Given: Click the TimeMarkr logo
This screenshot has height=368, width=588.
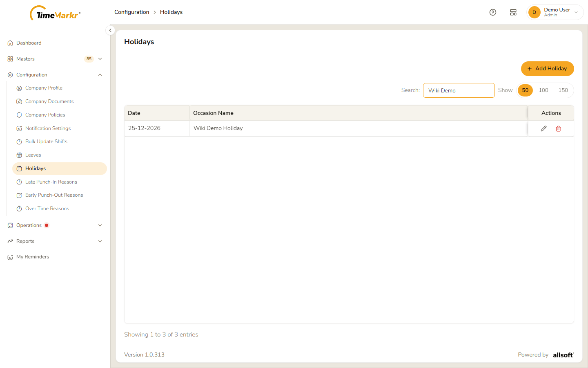Looking at the screenshot, I should [x=55, y=13].
